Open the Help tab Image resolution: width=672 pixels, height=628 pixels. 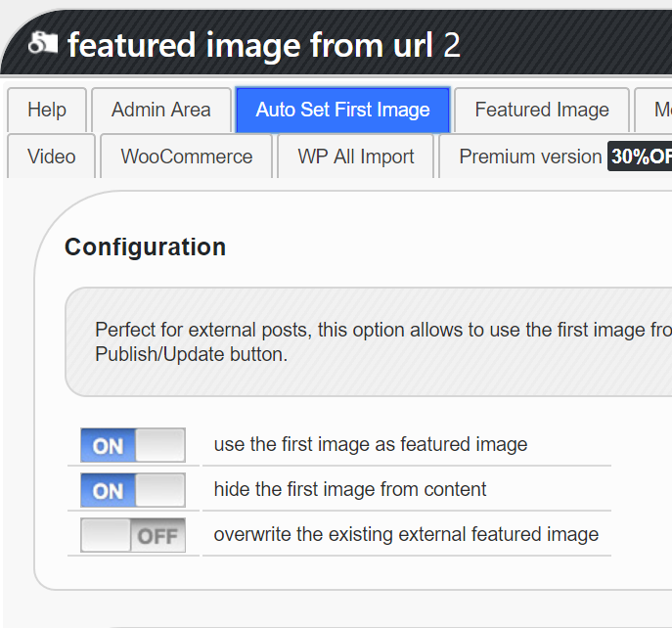(47, 110)
